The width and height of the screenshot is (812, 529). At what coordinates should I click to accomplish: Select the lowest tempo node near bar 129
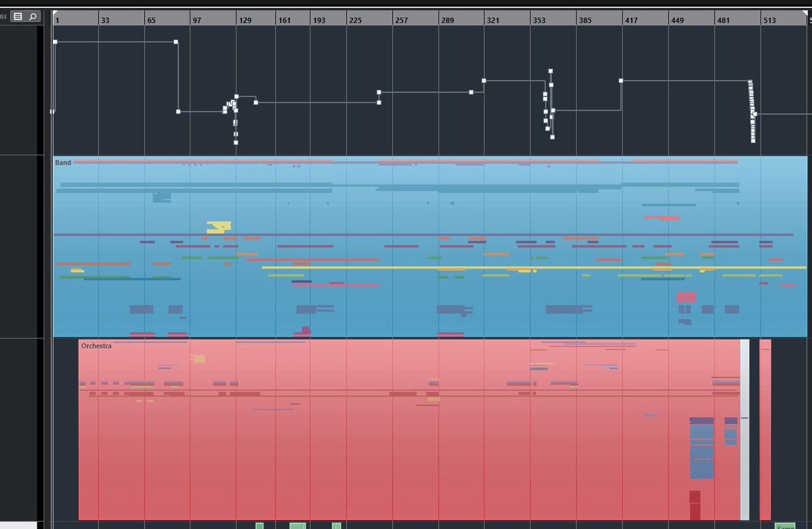pyautogui.click(x=236, y=143)
